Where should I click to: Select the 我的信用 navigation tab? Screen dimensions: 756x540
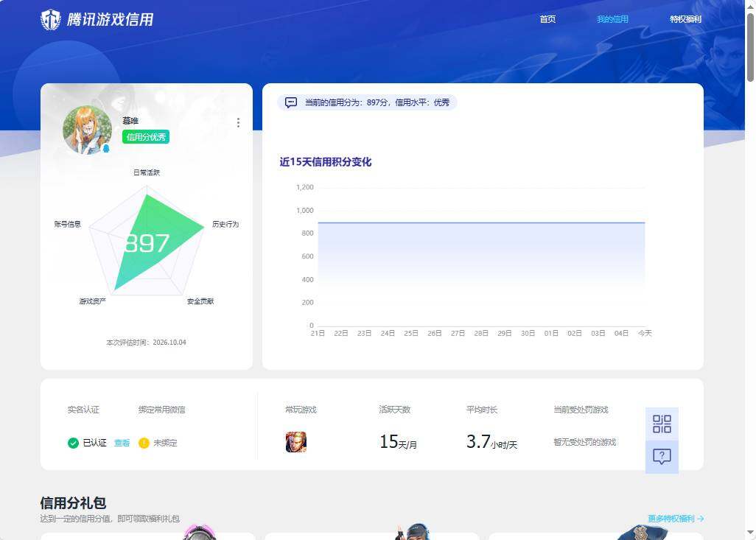click(612, 19)
